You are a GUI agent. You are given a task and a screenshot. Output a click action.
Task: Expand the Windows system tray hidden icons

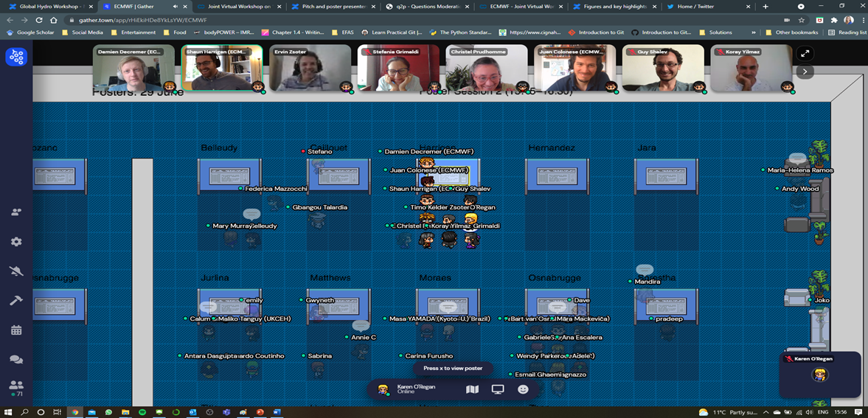765,412
